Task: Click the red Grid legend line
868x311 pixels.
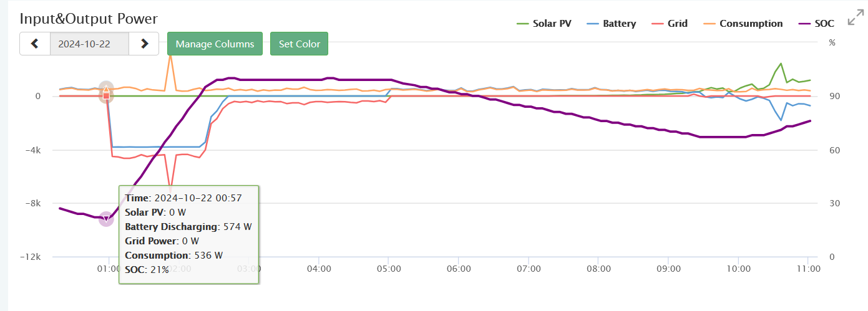Action: (x=657, y=24)
